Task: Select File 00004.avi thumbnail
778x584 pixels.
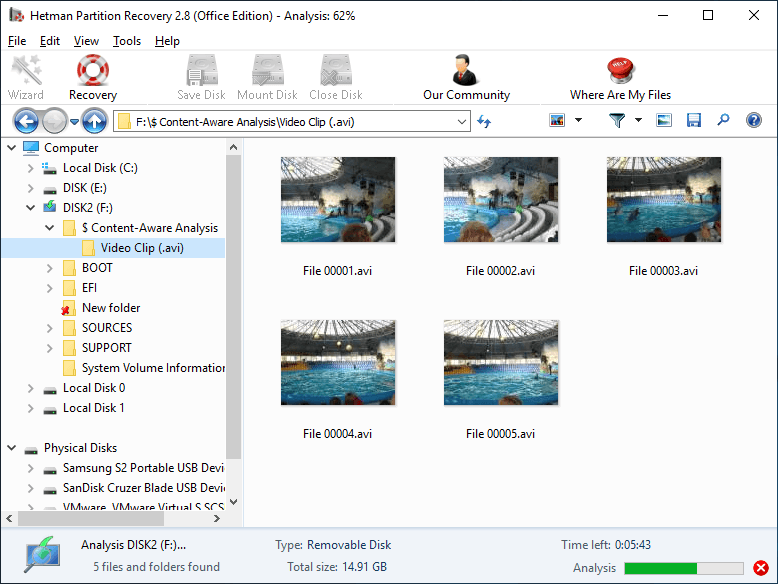Action: pos(338,362)
